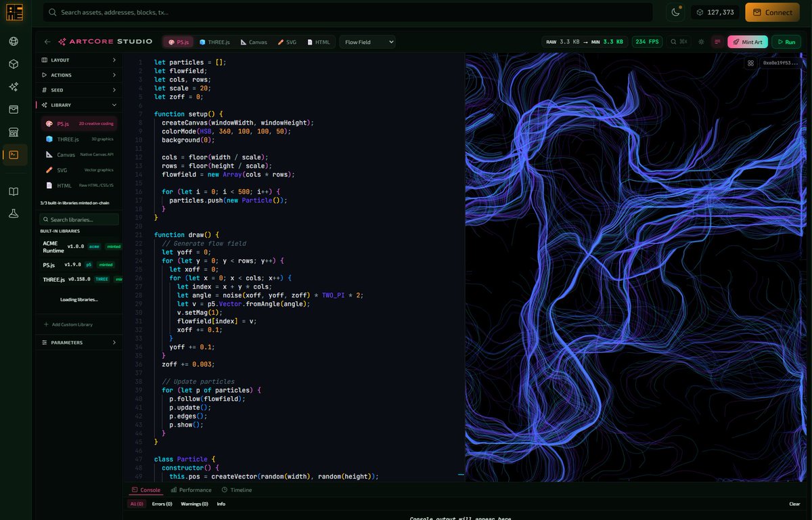Open the storefront icon in left sidebar
The height and width of the screenshot is (520, 812).
click(x=14, y=132)
